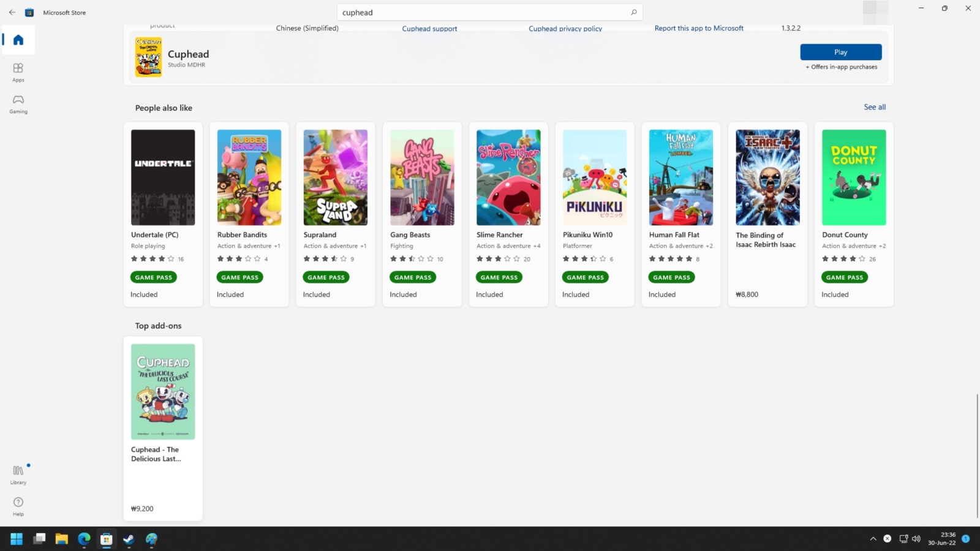Click the user profile avatar
980x551 pixels.
(x=875, y=12)
